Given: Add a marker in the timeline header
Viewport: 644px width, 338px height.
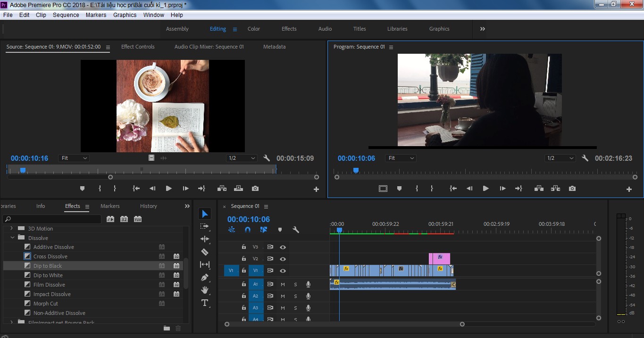Looking at the screenshot, I should click(x=280, y=230).
